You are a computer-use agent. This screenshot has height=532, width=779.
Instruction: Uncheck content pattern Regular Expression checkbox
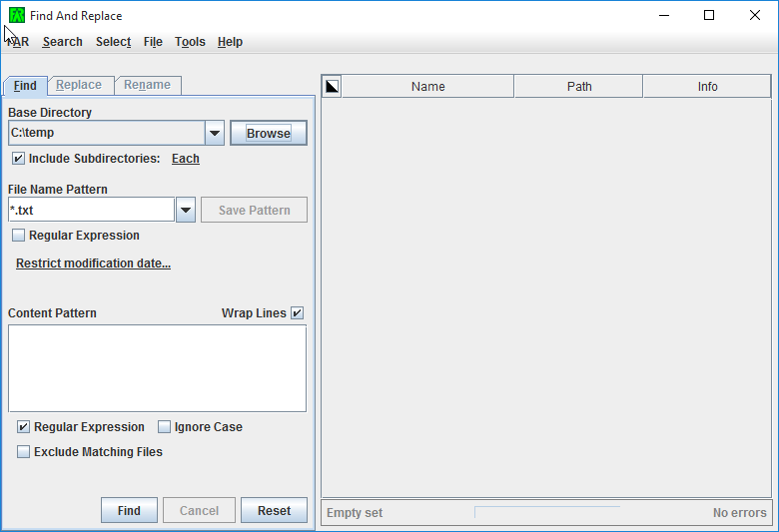click(x=23, y=427)
